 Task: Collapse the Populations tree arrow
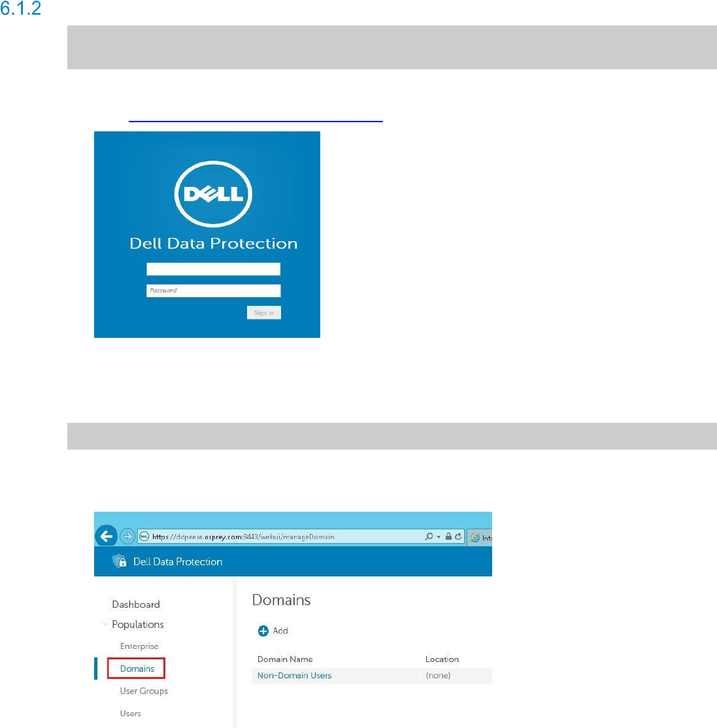coord(105,625)
